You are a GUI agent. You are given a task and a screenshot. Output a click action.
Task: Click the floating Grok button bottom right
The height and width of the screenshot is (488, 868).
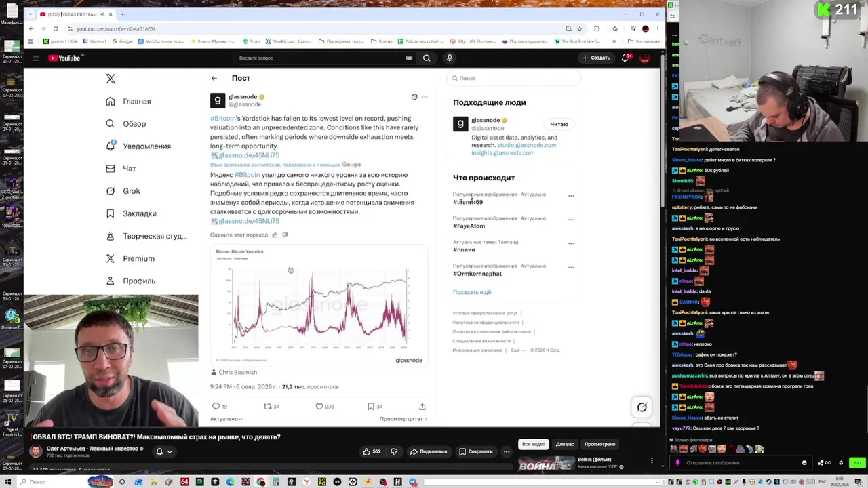tap(642, 407)
